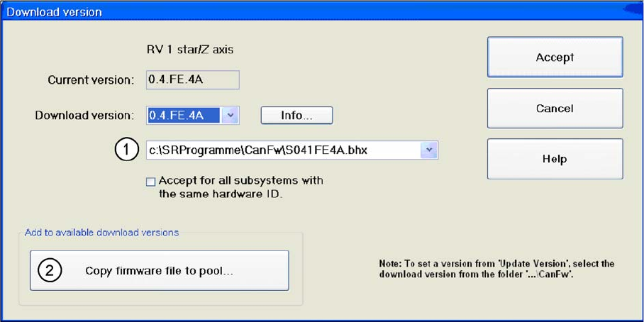
Task: Expand the Download version dropdown arrow
Action: click(x=231, y=116)
